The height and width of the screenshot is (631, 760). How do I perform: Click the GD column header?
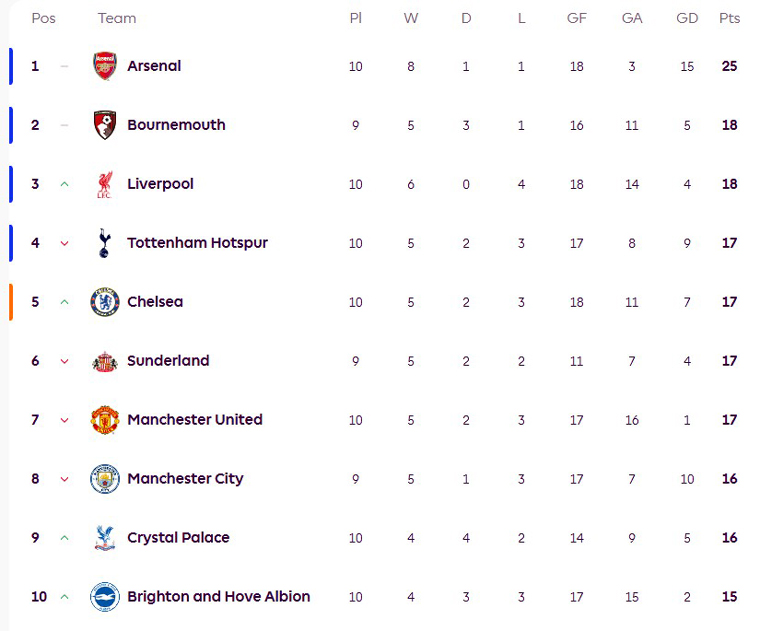point(687,18)
